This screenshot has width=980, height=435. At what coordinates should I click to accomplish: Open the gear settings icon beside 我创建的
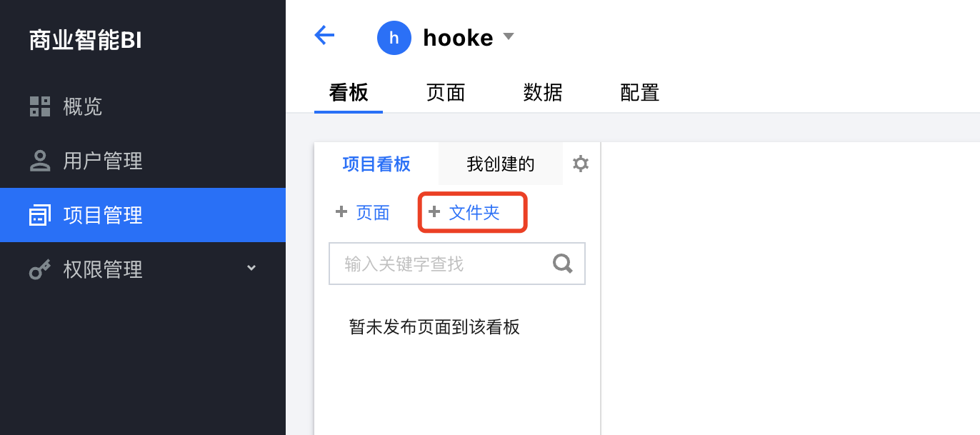click(x=581, y=164)
